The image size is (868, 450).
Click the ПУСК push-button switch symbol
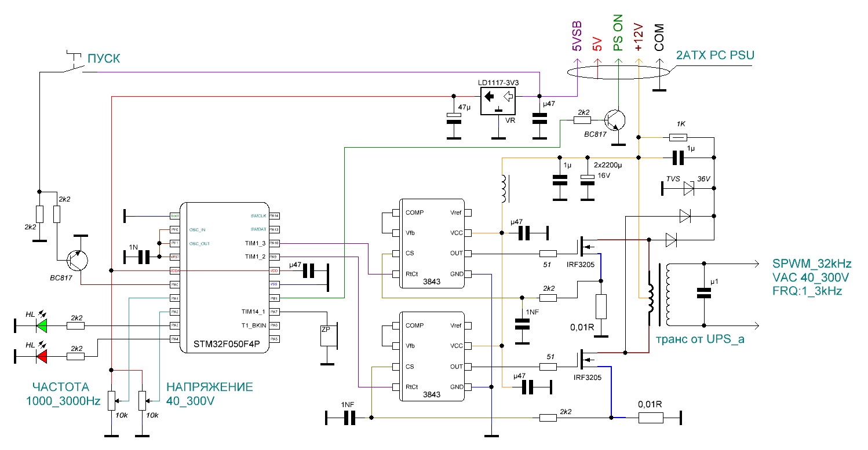click(73, 65)
